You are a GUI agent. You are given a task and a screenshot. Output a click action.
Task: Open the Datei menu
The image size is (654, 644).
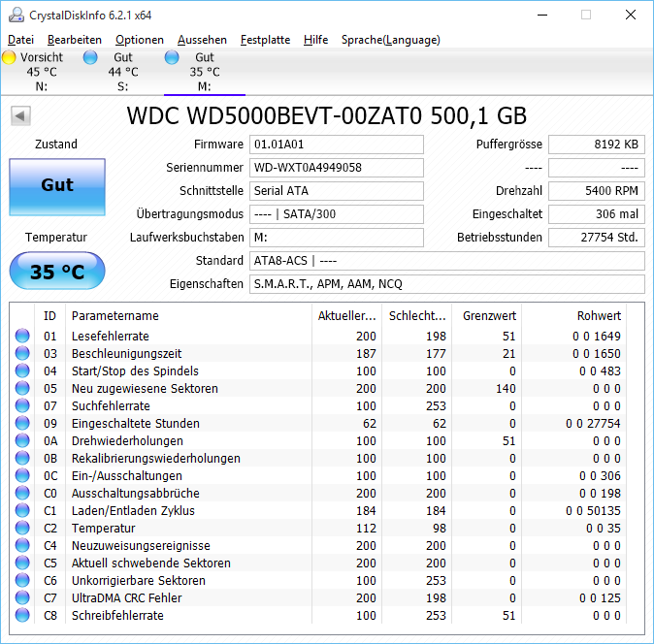point(20,40)
